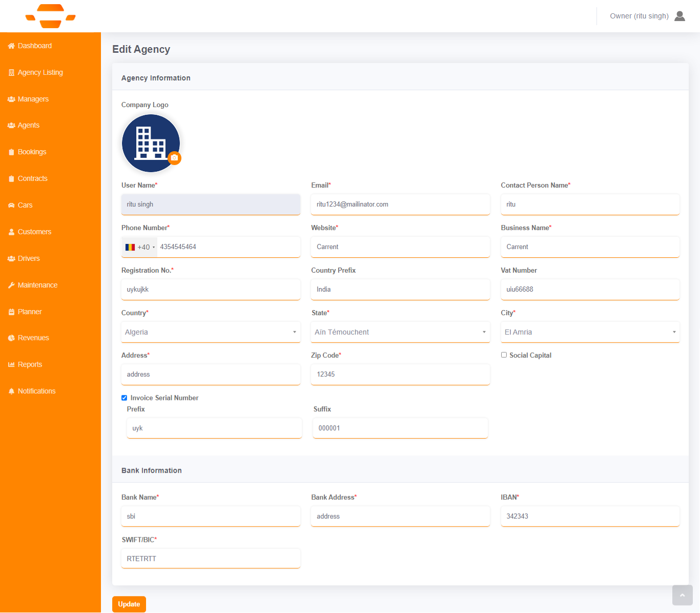Uncheck the Invoice Serial Number checkbox
700x613 pixels.
pyautogui.click(x=124, y=398)
